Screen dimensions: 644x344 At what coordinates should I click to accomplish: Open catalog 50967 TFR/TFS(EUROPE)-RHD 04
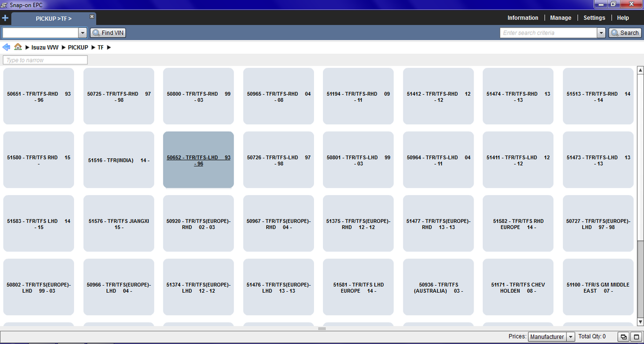pyautogui.click(x=278, y=224)
